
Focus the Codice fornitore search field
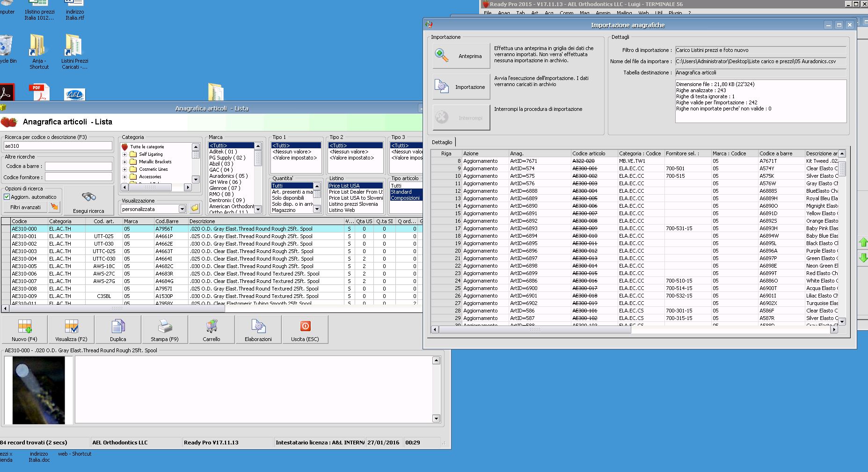tap(79, 177)
